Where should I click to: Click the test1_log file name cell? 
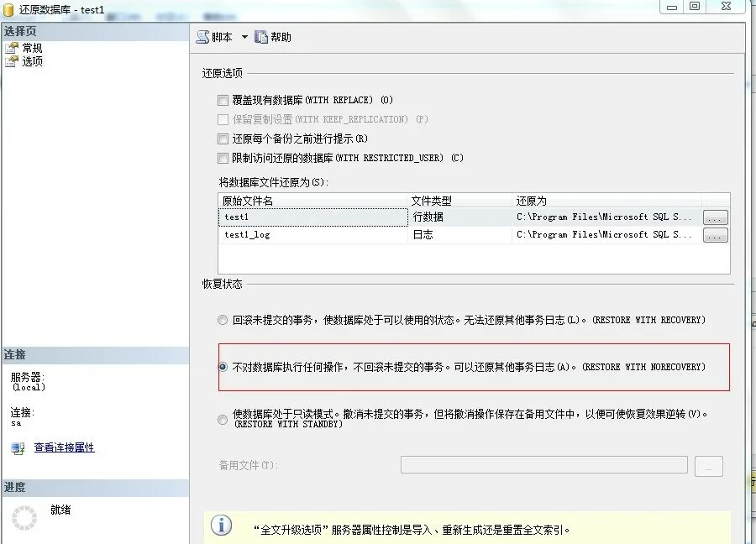point(313,235)
